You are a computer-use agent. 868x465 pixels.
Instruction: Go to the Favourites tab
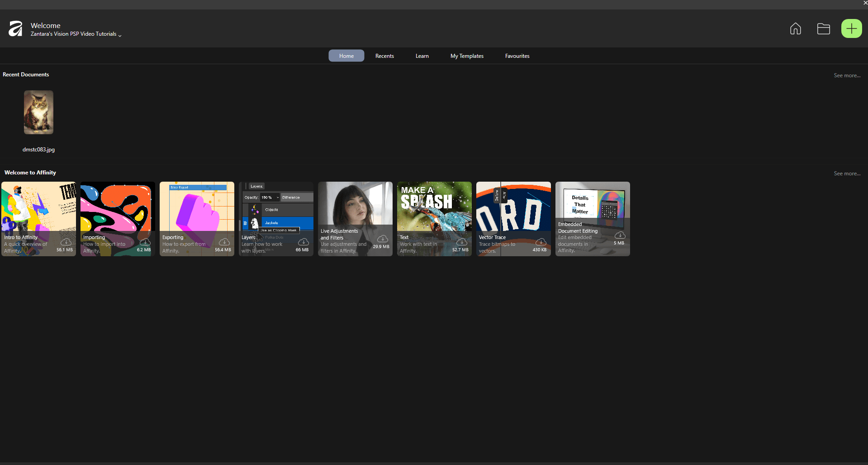(517, 56)
